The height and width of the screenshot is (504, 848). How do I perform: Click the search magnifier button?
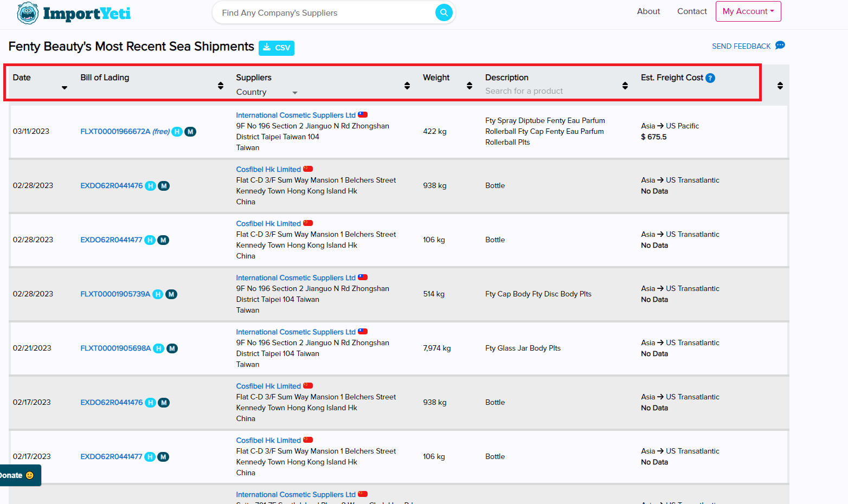[x=444, y=12]
